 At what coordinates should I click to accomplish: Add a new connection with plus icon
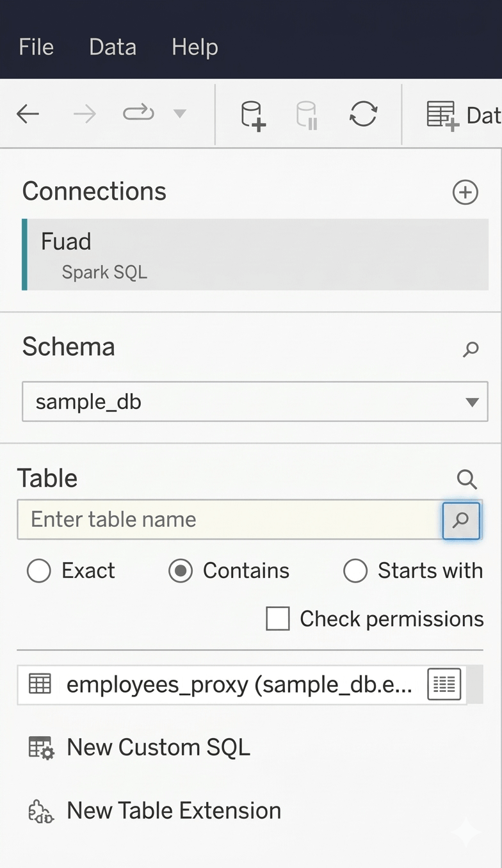(x=465, y=192)
